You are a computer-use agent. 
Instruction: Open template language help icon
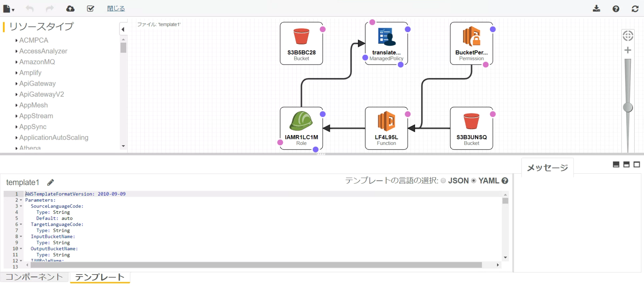pyautogui.click(x=505, y=181)
